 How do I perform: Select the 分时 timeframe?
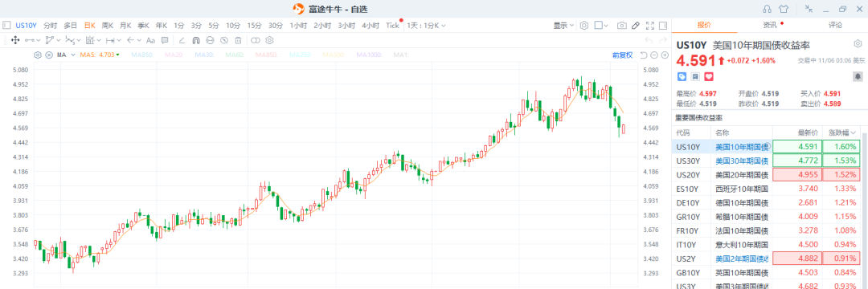coord(50,26)
